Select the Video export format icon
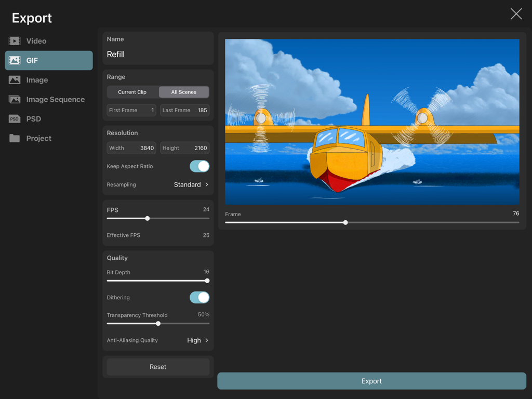 click(x=16, y=41)
